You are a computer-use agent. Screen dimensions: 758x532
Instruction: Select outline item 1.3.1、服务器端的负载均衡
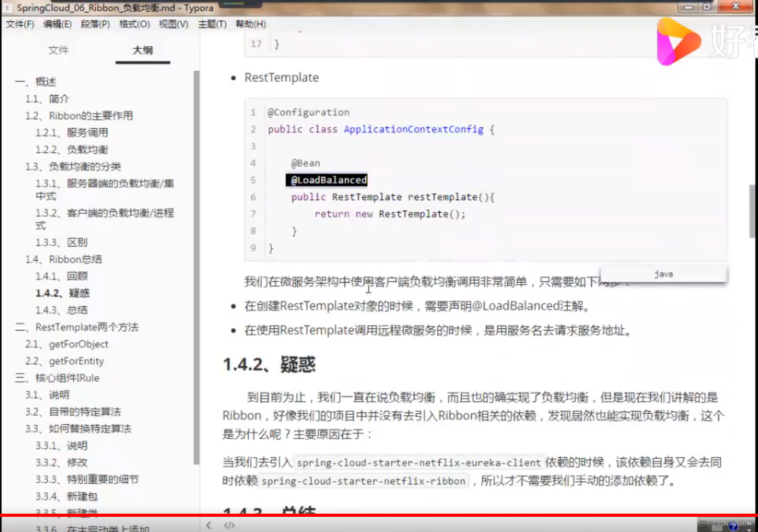[105, 190]
